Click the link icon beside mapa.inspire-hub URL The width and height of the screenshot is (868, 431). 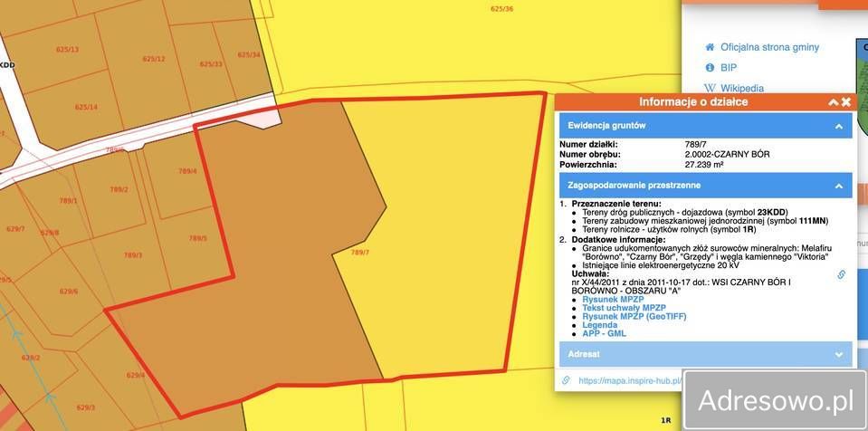point(566,380)
